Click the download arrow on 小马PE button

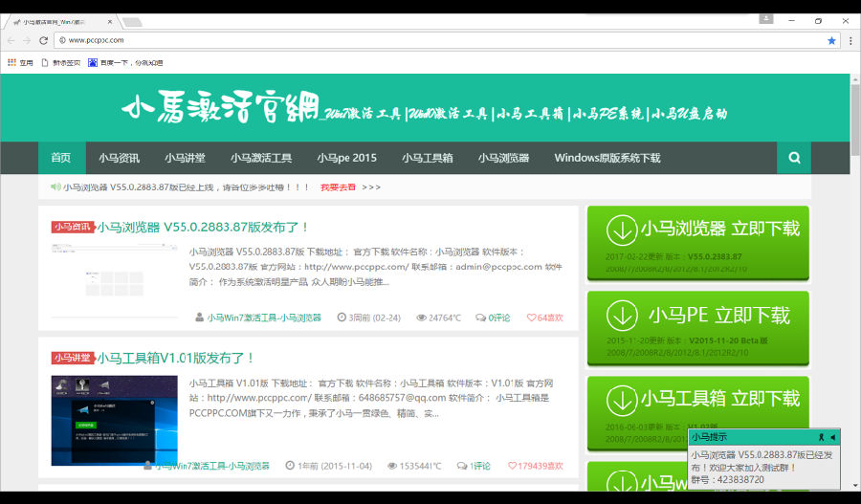(x=622, y=316)
